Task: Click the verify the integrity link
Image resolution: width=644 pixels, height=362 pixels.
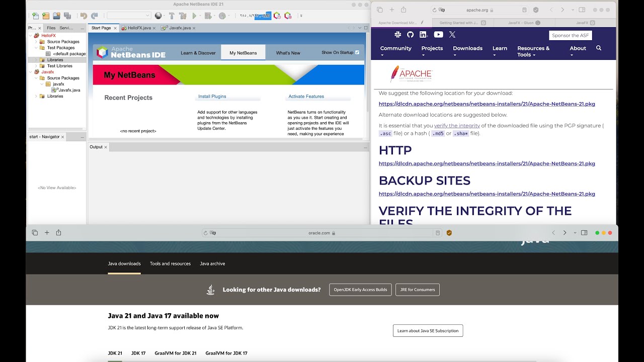Action: [457, 126]
